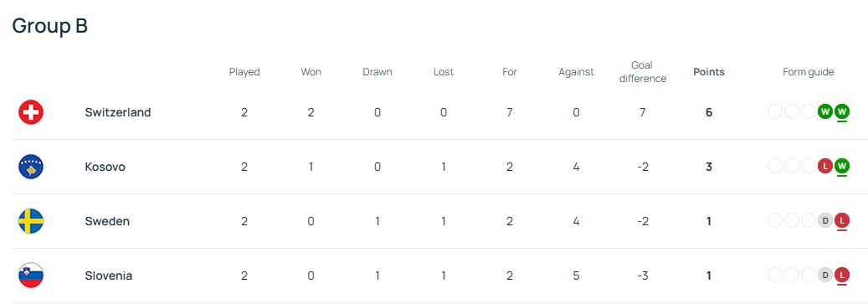Click the Slovenia flag icon
Image resolution: width=868 pixels, height=304 pixels.
point(31,276)
